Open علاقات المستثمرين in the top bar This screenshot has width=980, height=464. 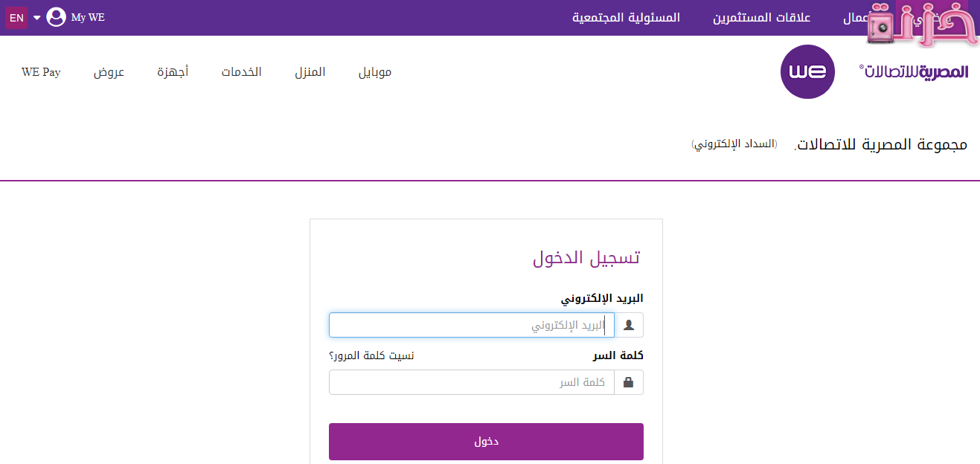click(761, 17)
